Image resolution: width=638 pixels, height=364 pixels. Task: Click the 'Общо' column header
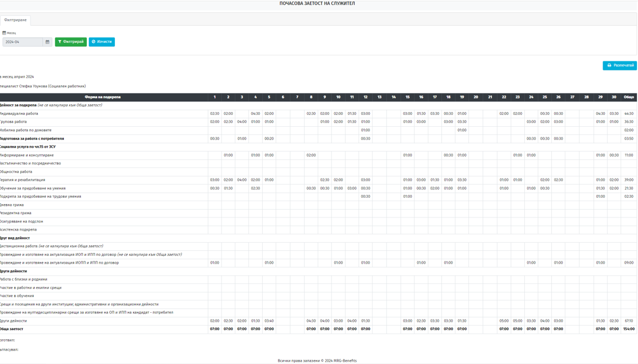(x=628, y=97)
